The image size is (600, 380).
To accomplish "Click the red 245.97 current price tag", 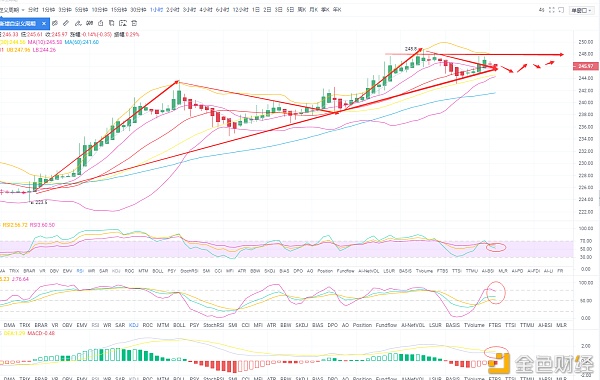I will (585, 66).
